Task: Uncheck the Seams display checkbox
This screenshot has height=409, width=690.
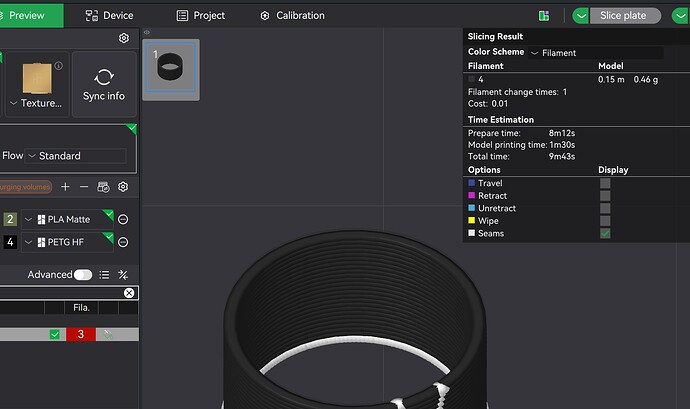Action: 605,233
